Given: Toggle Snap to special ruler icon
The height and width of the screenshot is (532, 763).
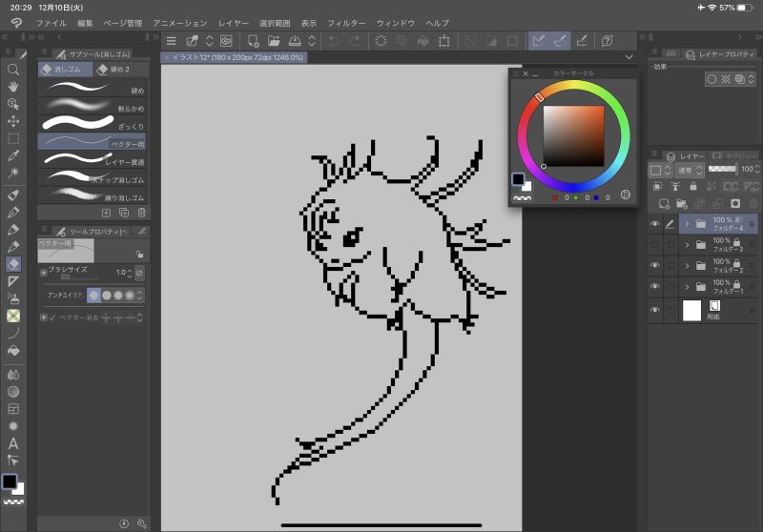Looking at the screenshot, I should click(560, 41).
